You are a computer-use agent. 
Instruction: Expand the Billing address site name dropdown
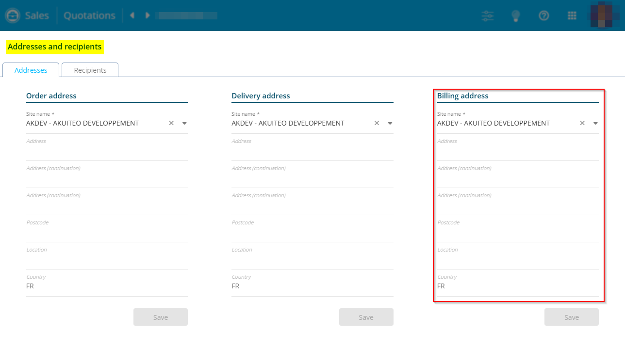coord(595,123)
